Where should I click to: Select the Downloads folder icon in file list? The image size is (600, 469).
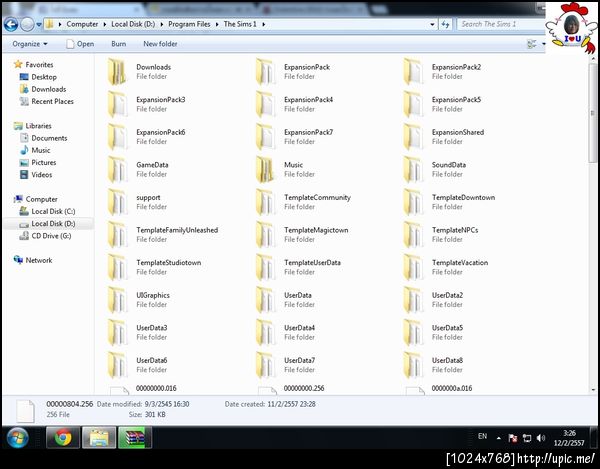point(117,72)
